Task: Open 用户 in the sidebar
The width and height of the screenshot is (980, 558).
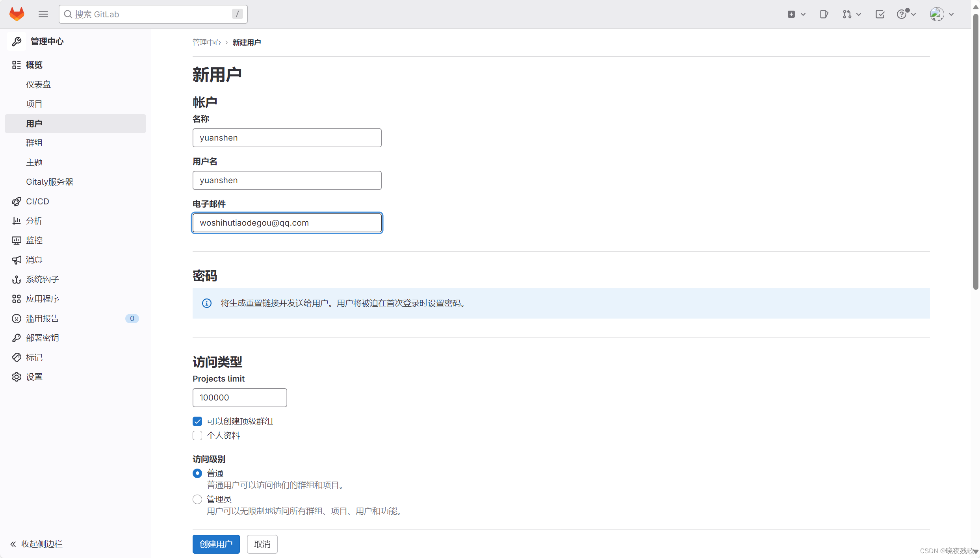Action: click(75, 124)
